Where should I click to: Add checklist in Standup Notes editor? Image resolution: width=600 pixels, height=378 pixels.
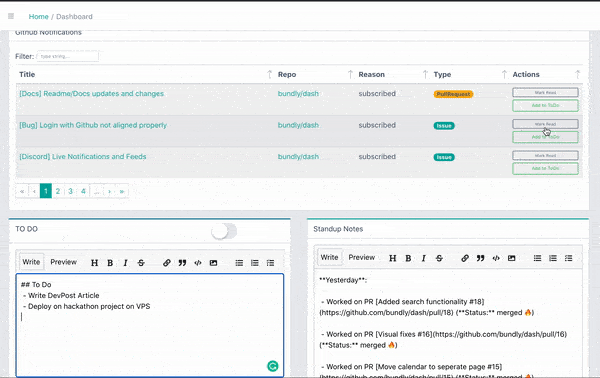click(568, 258)
